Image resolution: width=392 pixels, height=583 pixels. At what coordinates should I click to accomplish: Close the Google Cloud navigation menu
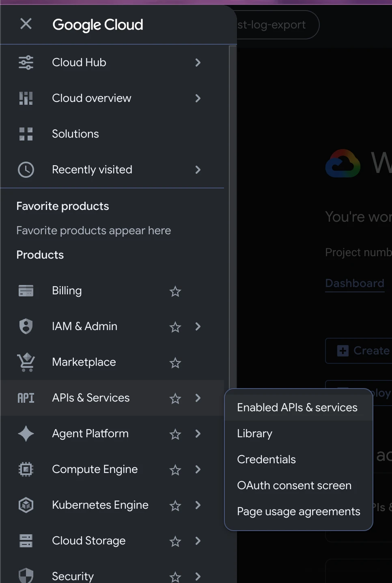pyautogui.click(x=26, y=24)
